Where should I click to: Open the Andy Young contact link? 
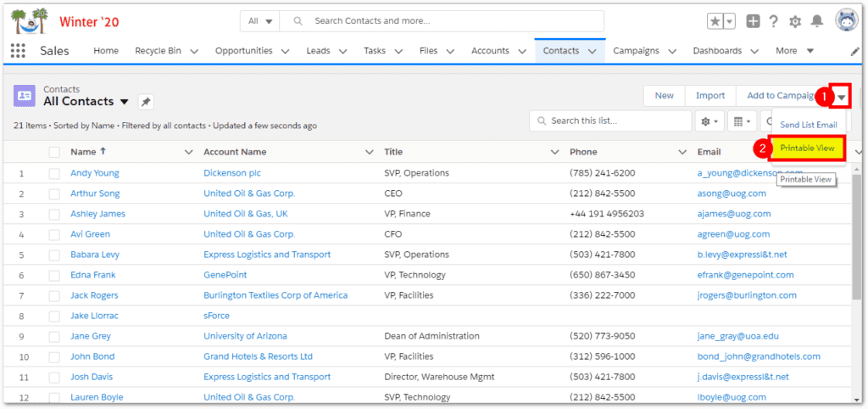[95, 173]
